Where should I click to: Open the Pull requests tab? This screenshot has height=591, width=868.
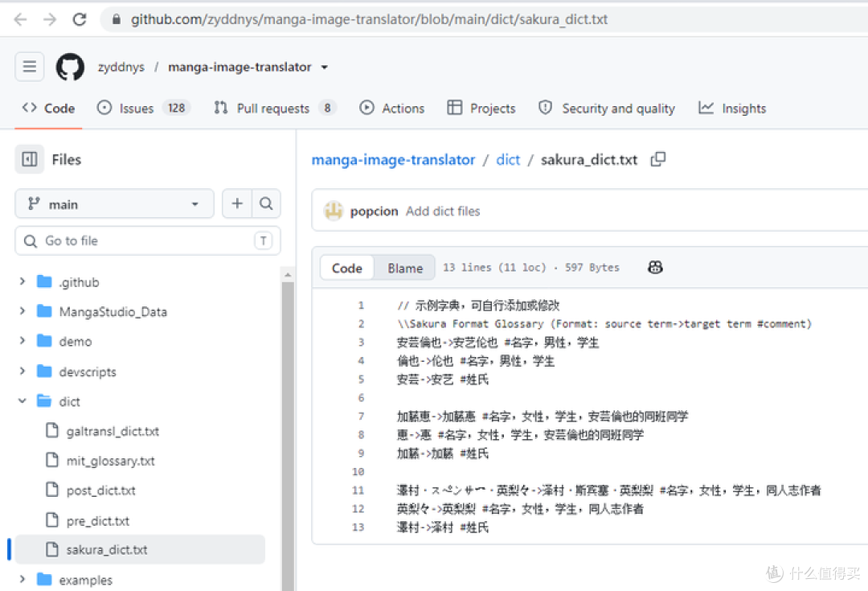275,108
